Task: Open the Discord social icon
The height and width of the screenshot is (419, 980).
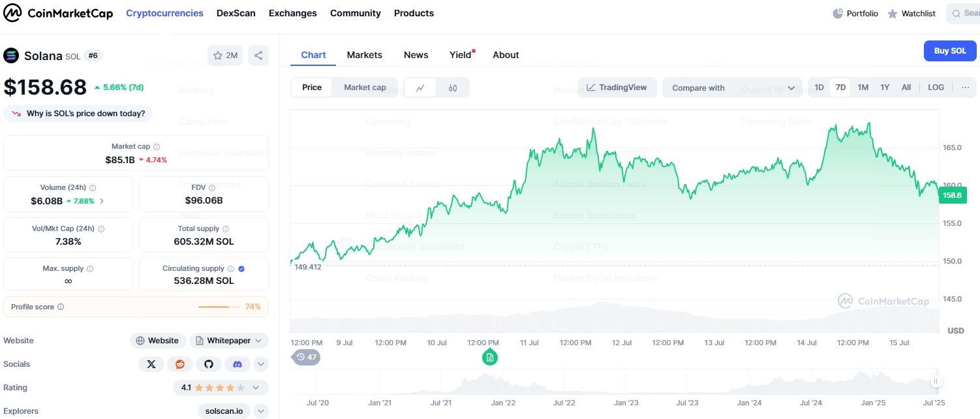Action: [x=237, y=364]
